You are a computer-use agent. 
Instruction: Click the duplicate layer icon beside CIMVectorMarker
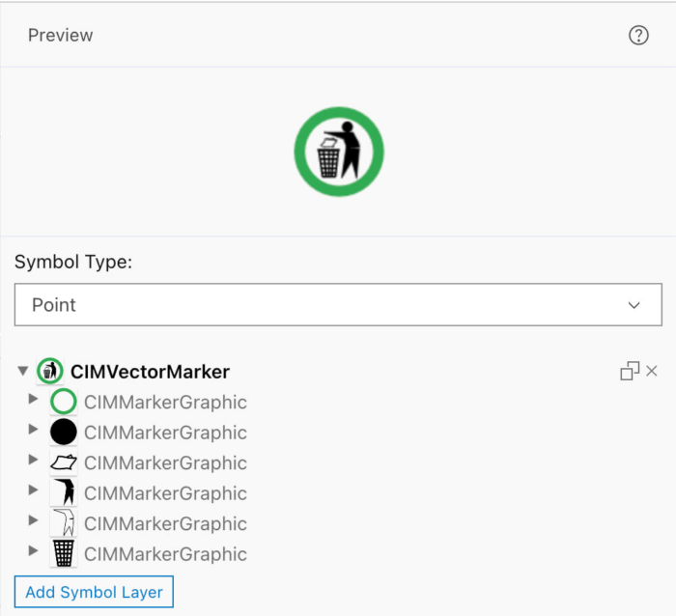pyautogui.click(x=630, y=371)
